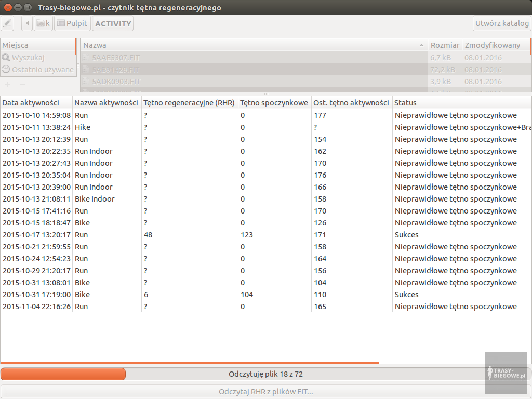Sort files by the Nazwa column header
This screenshot has height=399, width=532.
coord(254,45)
